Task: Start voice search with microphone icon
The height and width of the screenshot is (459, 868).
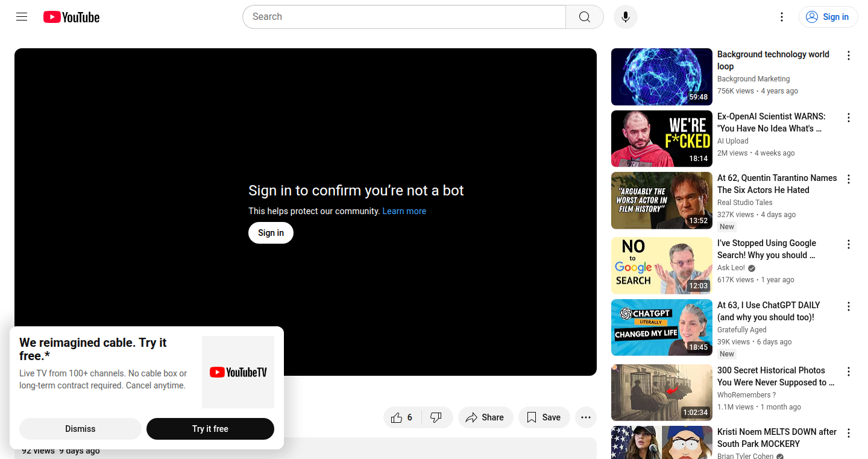Action: pos(626,17)
